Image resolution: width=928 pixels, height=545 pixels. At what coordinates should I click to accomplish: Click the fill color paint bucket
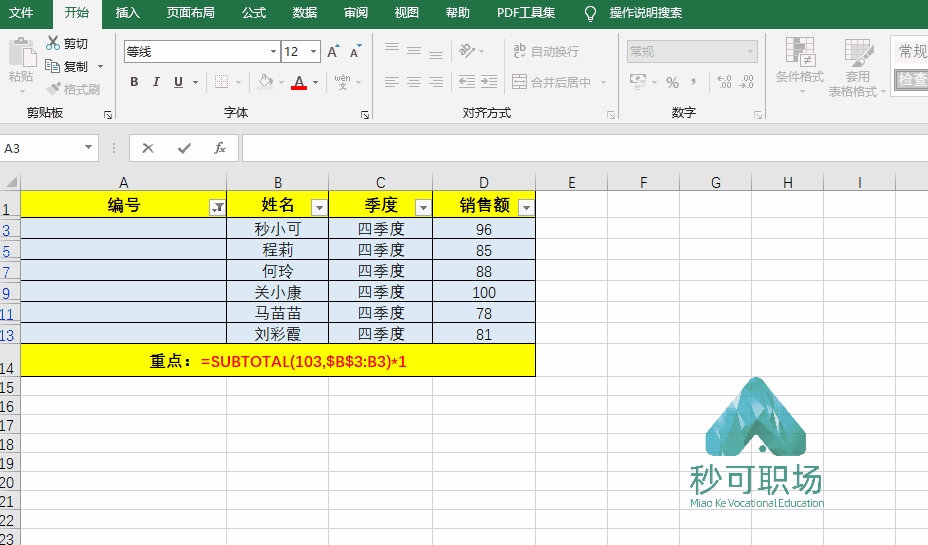click(266, 82)
